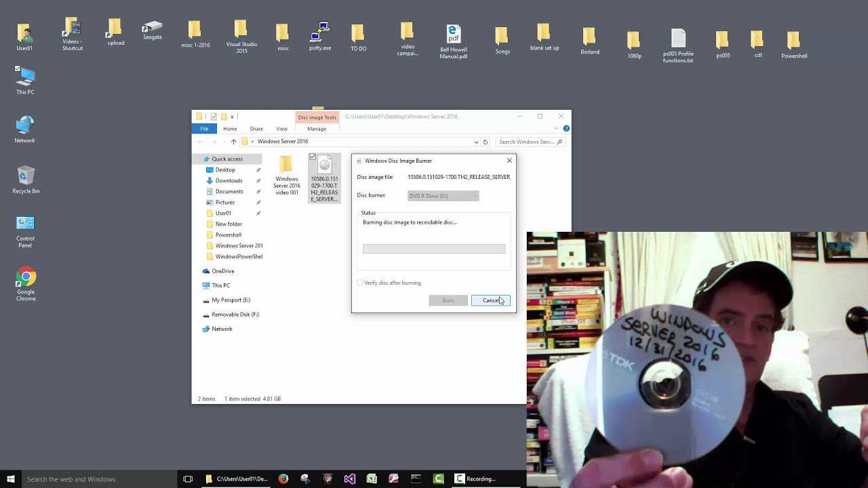
Task: Open Documents in the navigation pane
Action: pyautogui.click(x=229, y=192)
